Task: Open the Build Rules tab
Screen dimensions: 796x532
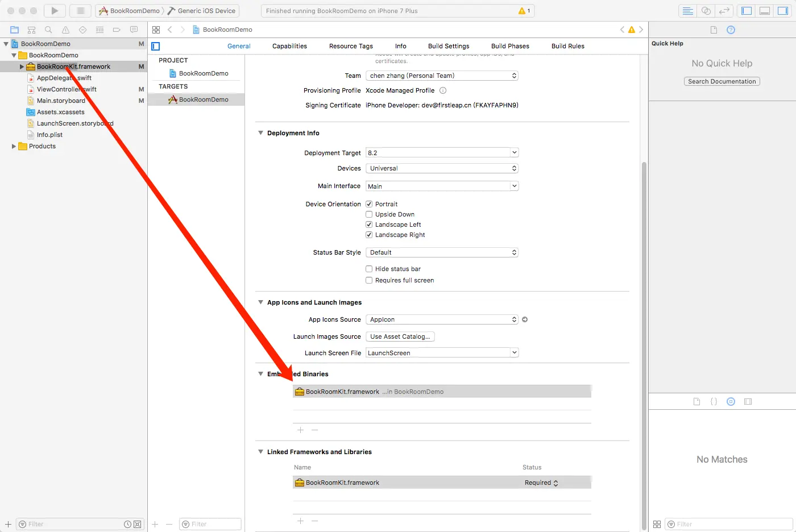Action: [x=568, y=46]
